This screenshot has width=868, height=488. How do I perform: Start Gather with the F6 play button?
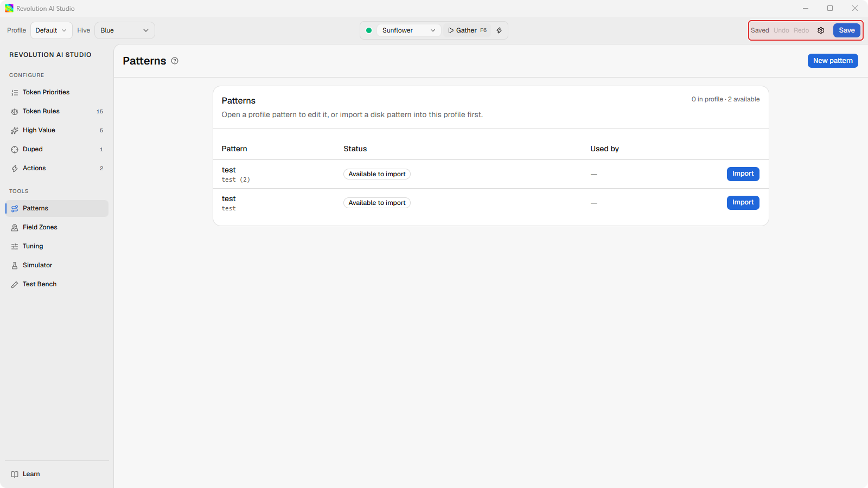[x=467, y=30]
